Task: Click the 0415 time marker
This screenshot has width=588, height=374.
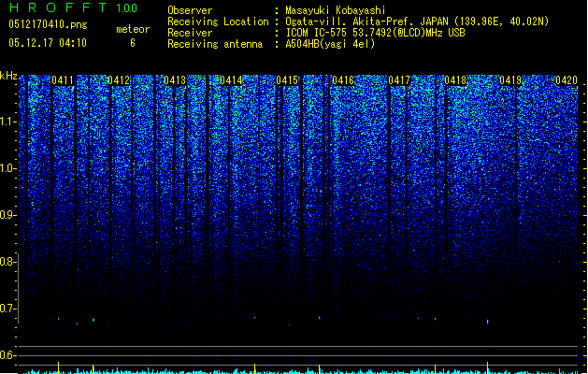Action: pyautogui.click(x=287, y=80)
